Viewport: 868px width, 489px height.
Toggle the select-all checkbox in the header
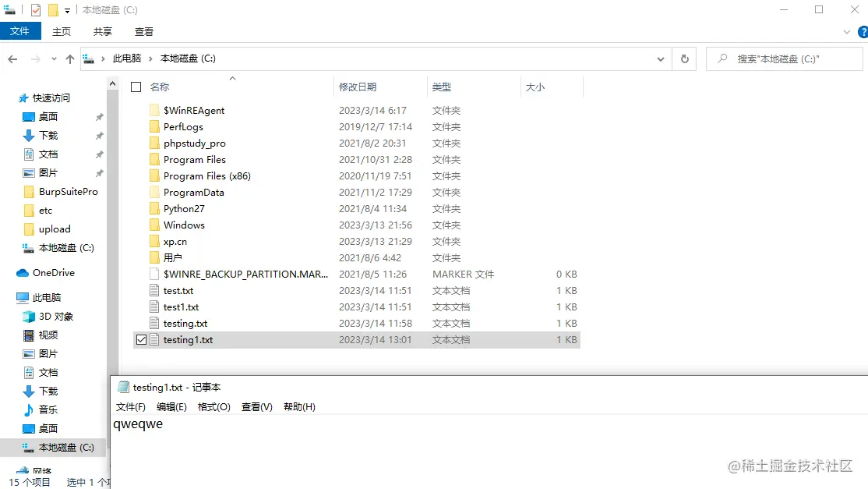(x=136, y=87)
